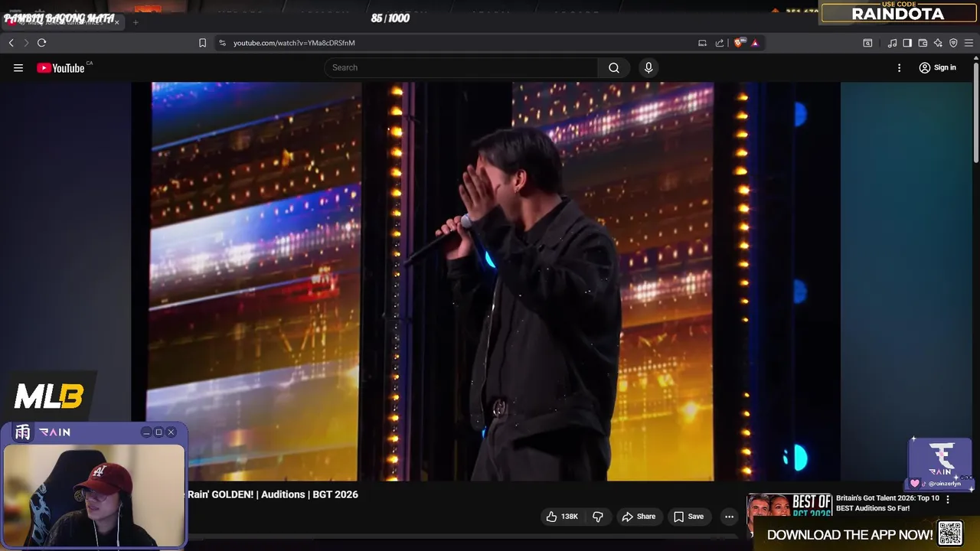Go back in the browser

pyautogui.click(x=11, y=43)
